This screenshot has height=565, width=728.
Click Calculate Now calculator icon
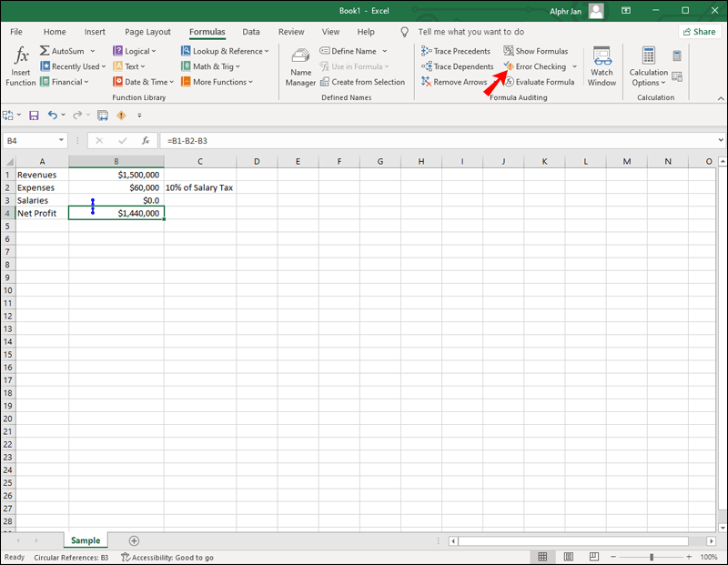pos(677,56)
